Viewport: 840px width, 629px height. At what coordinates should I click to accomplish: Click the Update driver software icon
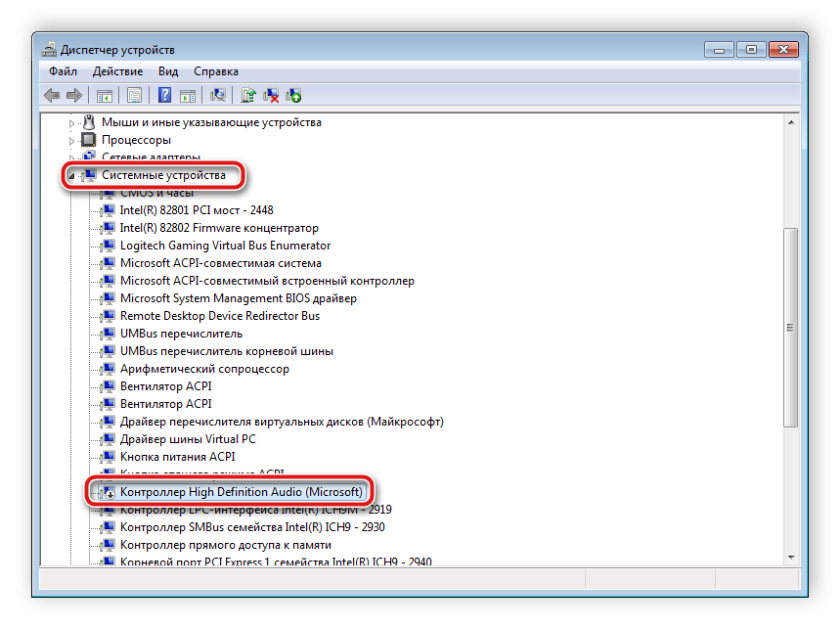click(x=248, y=95)
